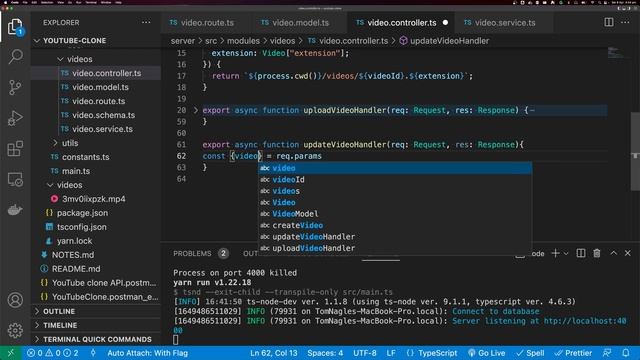Go to line via Ln 62, Col 13
640x360 pixels.
pyautogui.click(x=273, y=353)
